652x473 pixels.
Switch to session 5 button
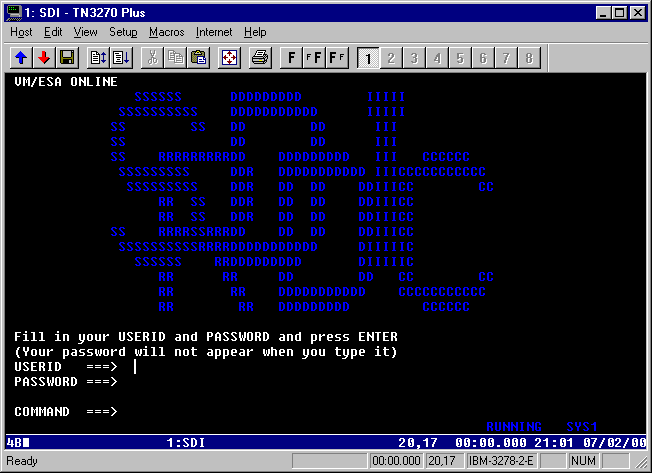coord(460,57)
